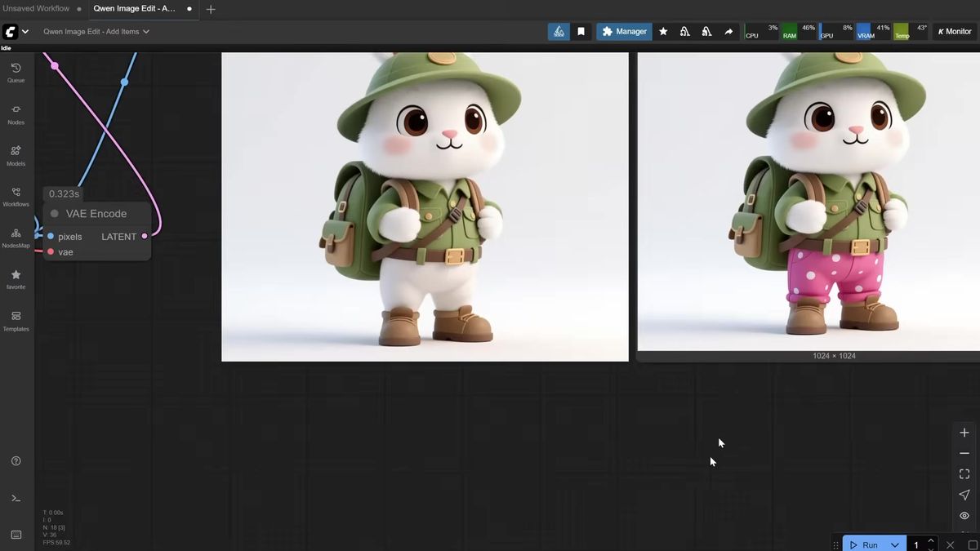Click the GPU usage monitor

(x=836, y=32)
